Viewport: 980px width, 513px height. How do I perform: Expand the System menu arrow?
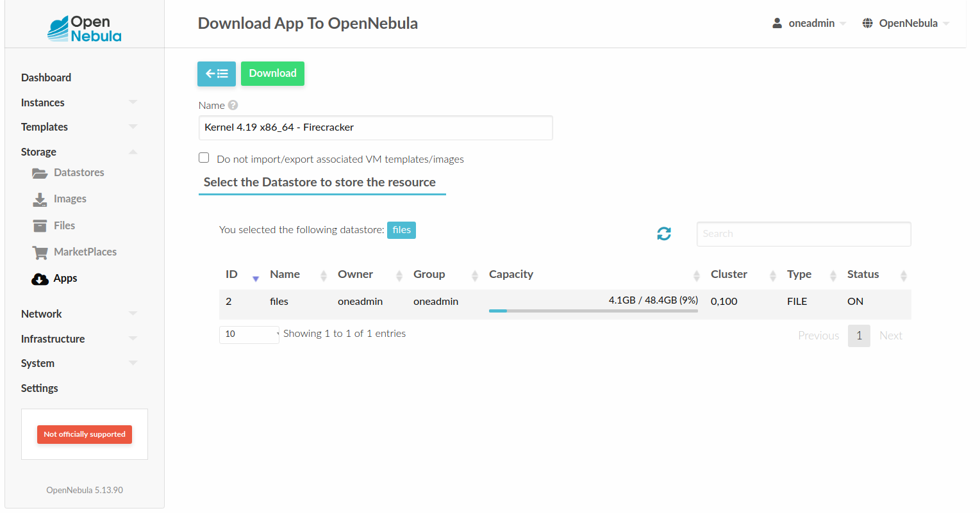click(133, 362)
